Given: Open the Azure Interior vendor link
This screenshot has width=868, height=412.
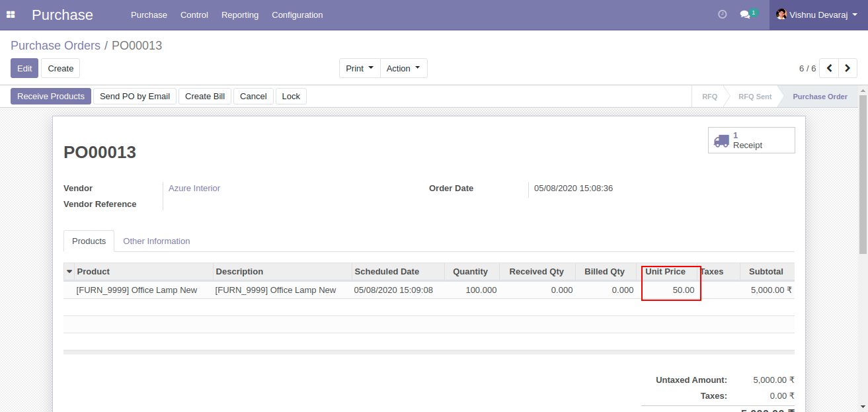Looking at the screenshot, I should pyautogui.click(x=194, y=188).
